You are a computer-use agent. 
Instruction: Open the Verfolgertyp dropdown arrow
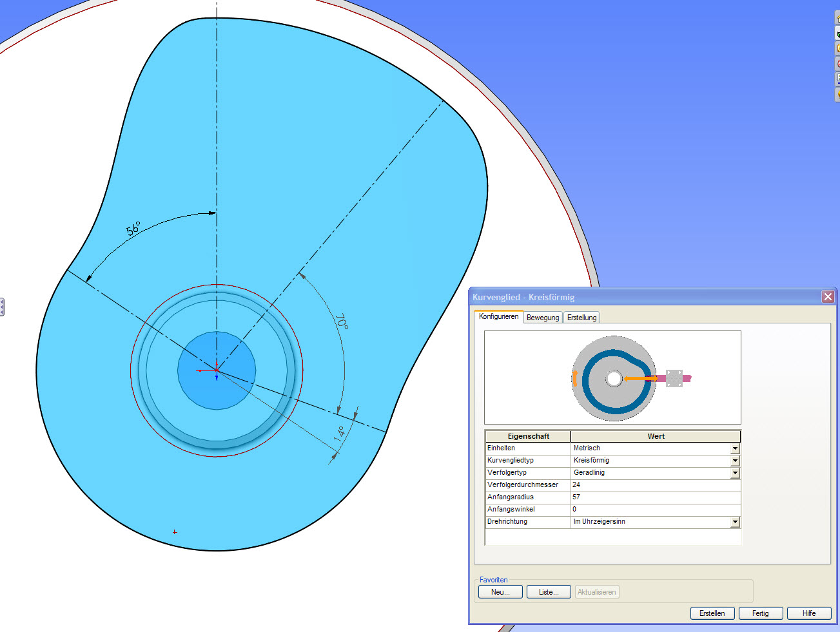pos(735,473)
